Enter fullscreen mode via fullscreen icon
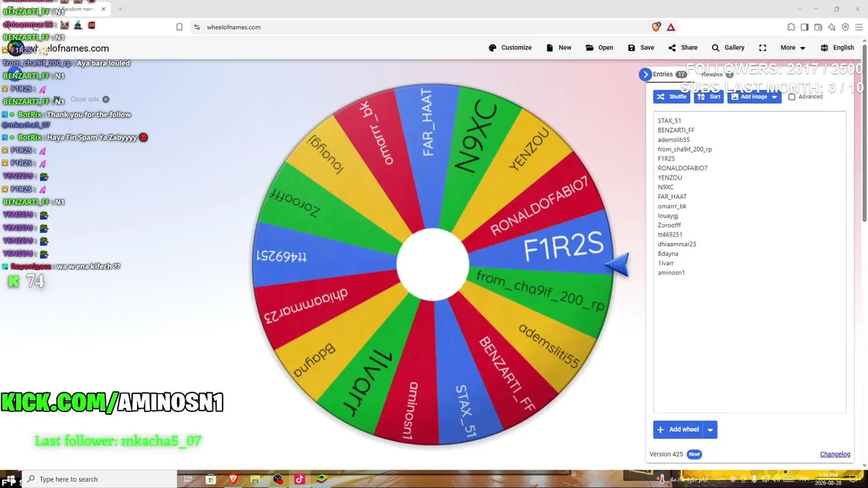The image size is (868, 488). tap(763, 47)
